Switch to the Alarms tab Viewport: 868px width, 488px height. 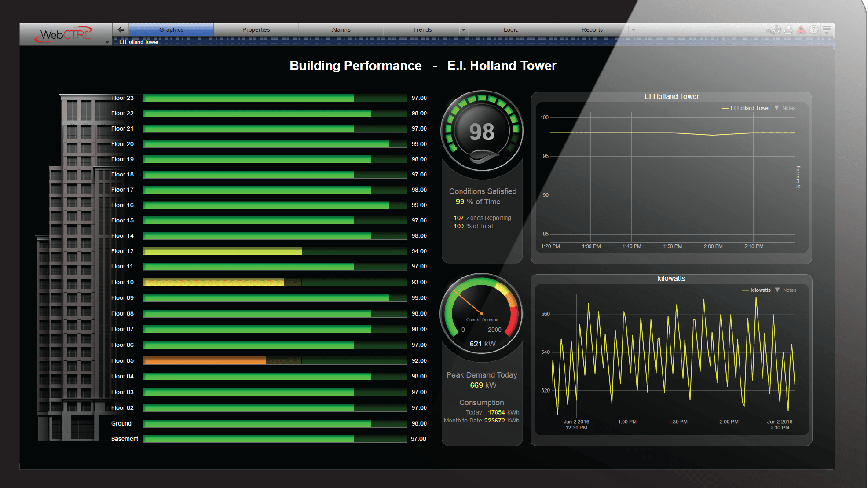[341, 30]
